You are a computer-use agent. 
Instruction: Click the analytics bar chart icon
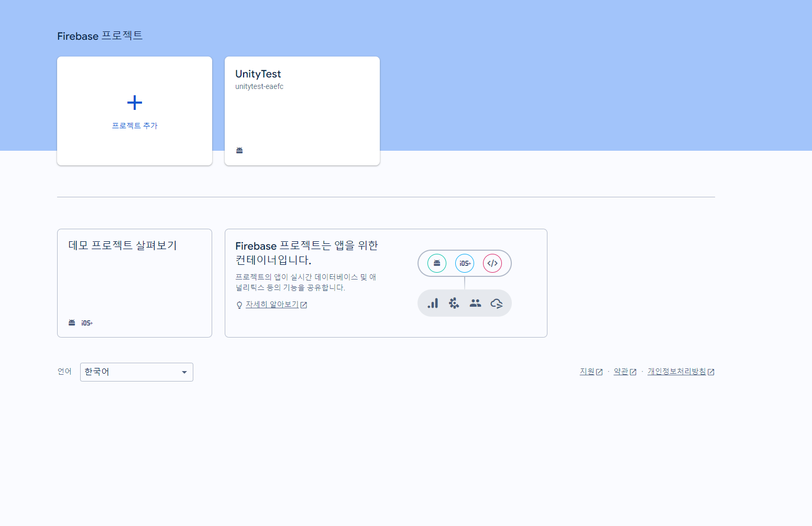point(433,303)
